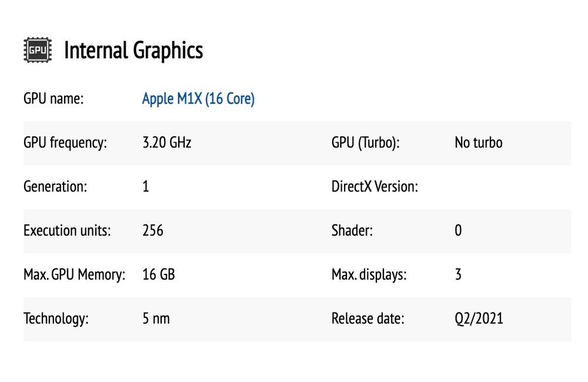This screenshot has height=382, width=588.
Task: Click the Internal Graphics heading
Action: pyautogui.click(x=133, y=51)
